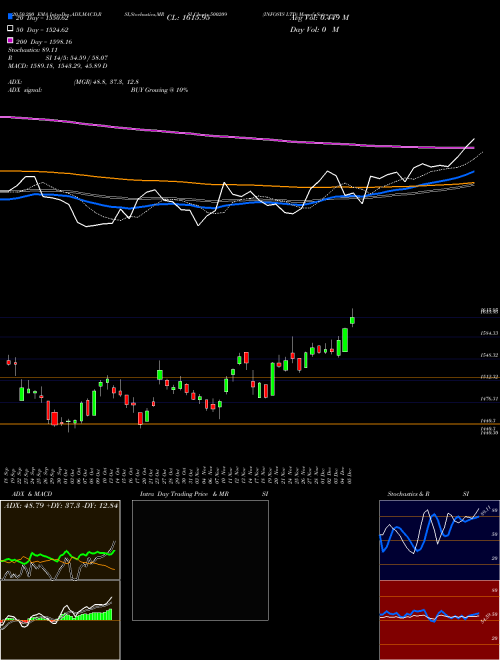Viewport: 500px width, 660px height.
Task: Select the '200 Day = 1598.16' legend text
Action: click(x=44, y=42)
